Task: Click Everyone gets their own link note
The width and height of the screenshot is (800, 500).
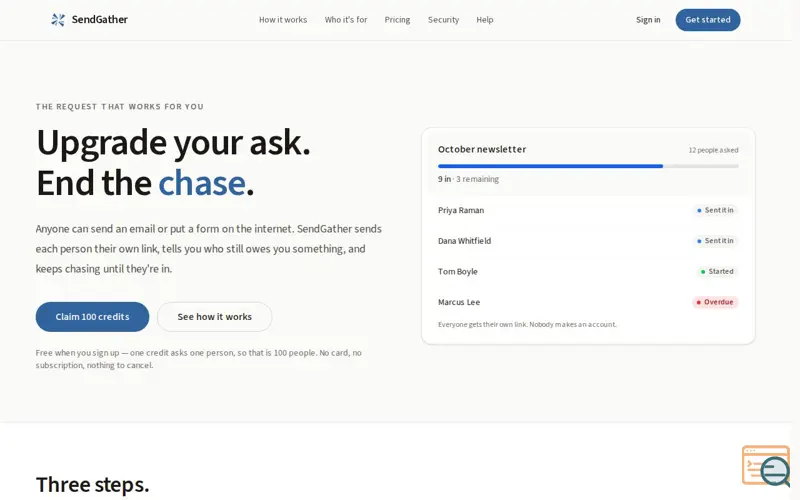Action: [527, 324]
